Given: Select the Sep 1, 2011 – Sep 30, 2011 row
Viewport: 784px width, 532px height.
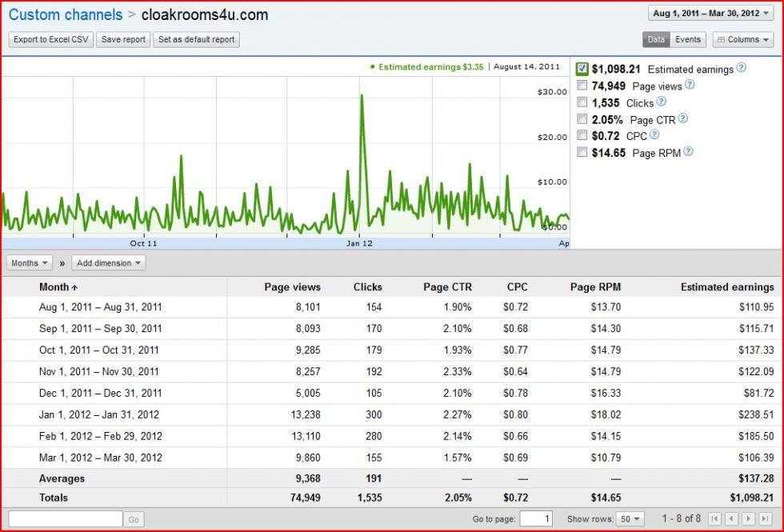Looking at the screenshot, I should pyautogui.click(x=392, y=329).
